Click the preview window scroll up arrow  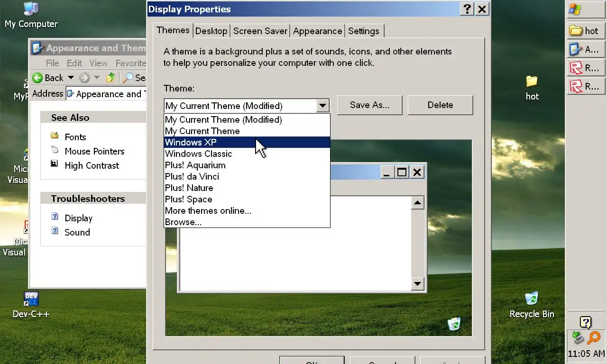pos(417,203)
